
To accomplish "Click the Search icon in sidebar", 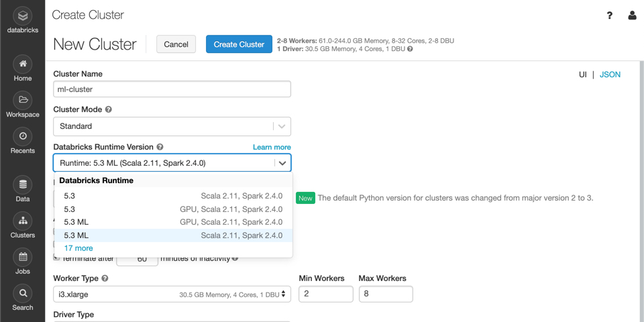I will (23, 299).
